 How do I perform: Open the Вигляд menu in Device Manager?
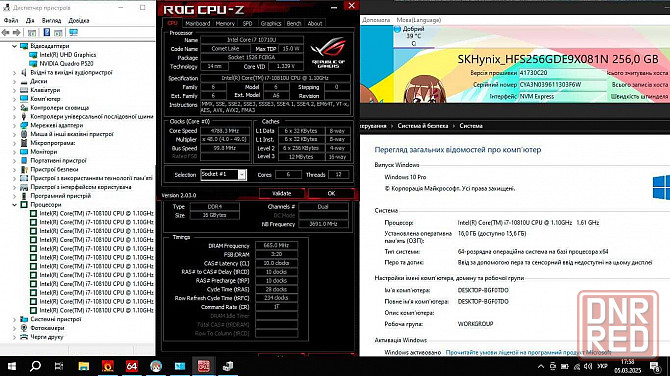(51, 20)
